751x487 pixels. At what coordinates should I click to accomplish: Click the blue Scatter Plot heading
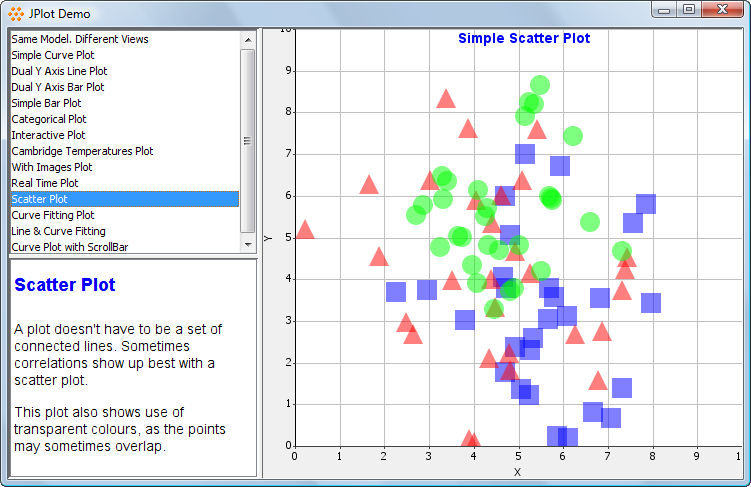(x=65, y=285)
